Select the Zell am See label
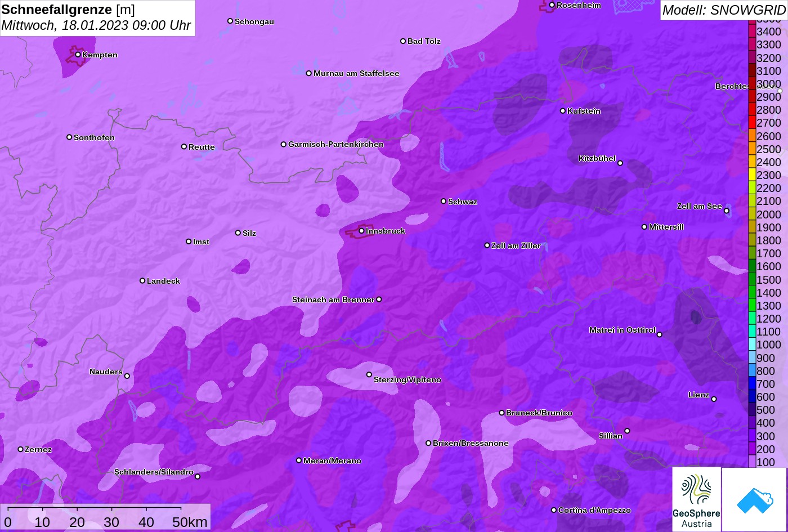Screen dimensions: 788x532 click(x=699, y=206)
